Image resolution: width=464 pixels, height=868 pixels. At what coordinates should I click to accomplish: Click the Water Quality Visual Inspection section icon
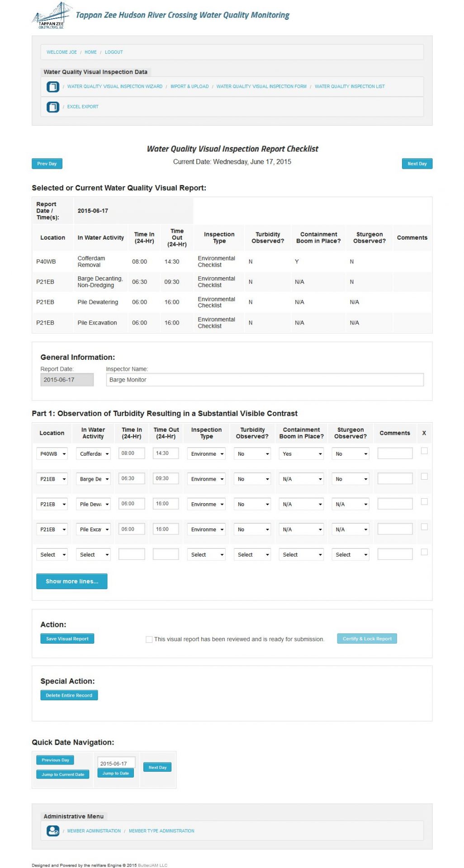[53, 86]
